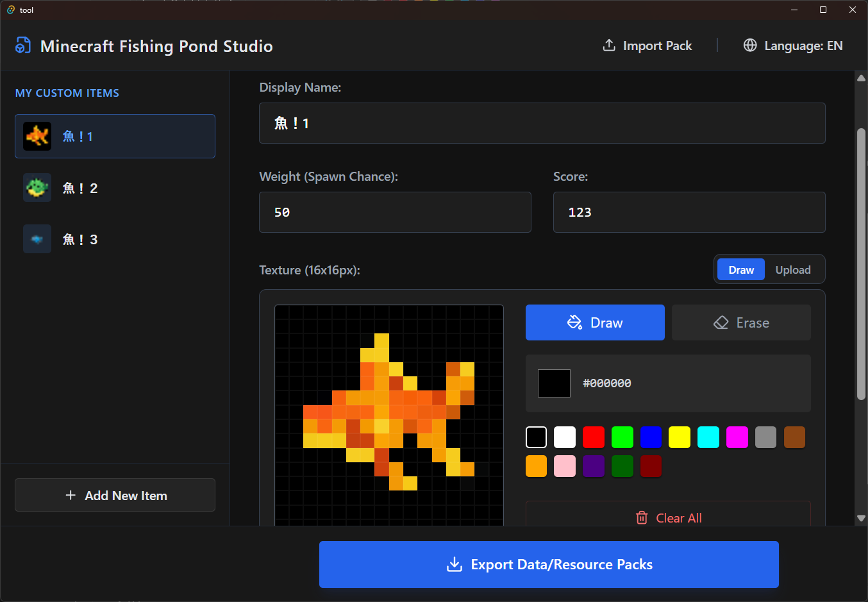868x602 pixels.
Task: Click the Display Name input field
Action: 542,123
